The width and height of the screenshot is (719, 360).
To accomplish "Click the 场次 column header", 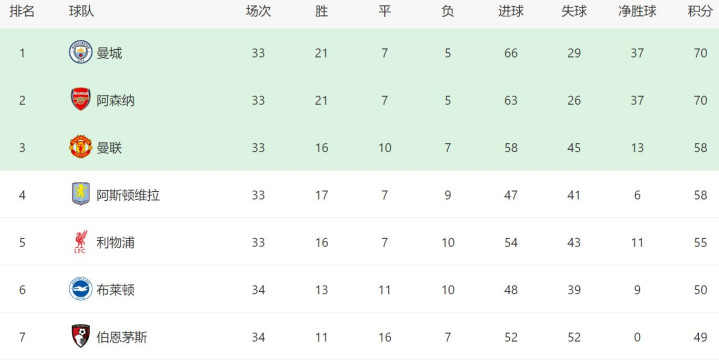I will (x=258, y=12).
